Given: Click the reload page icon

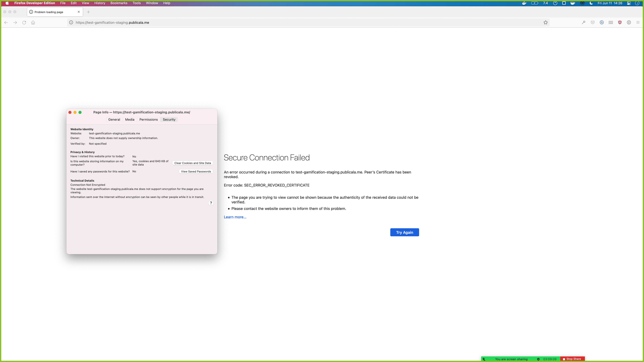Looking at the screenshot, I should click(x=24, y=22).
